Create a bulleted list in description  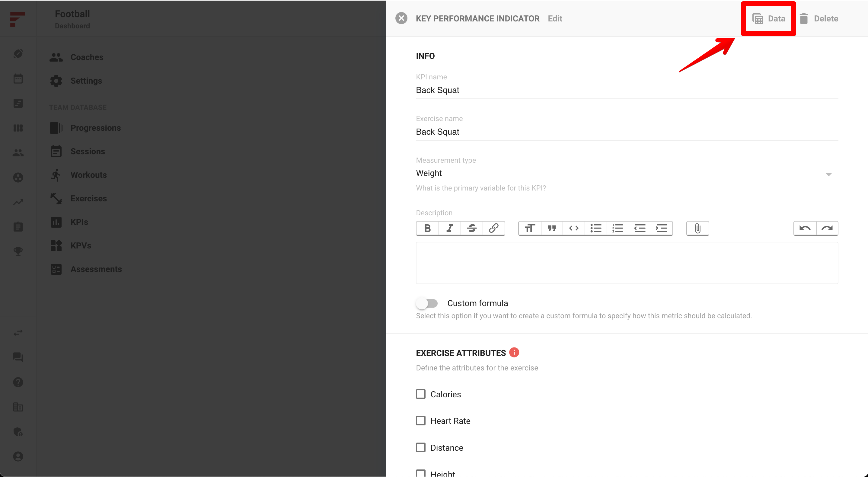pos(596,228)
